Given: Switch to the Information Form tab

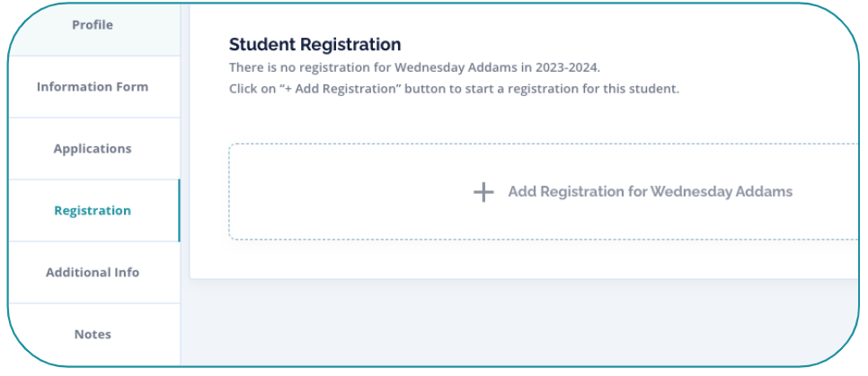Looking at the screenshot, I should 93,87.
